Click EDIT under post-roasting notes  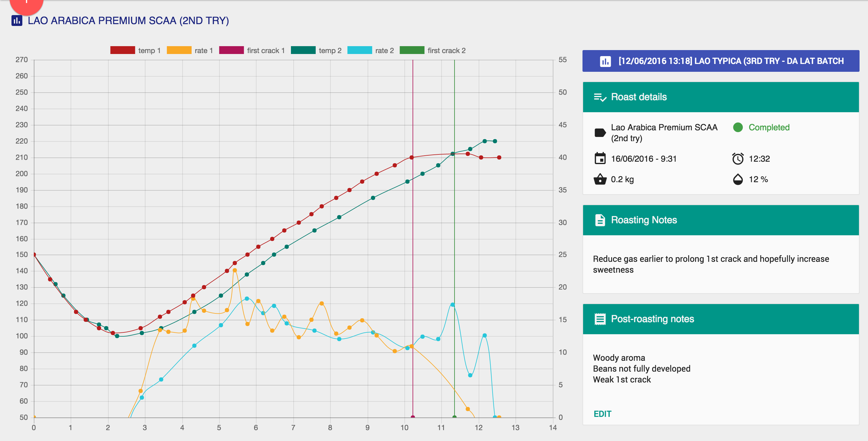click(602, 414)
